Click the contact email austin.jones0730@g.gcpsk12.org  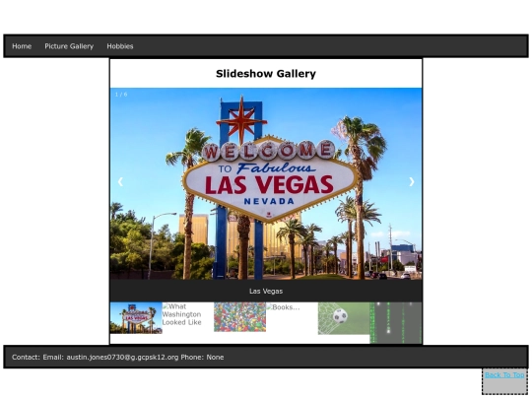[122, 357]
